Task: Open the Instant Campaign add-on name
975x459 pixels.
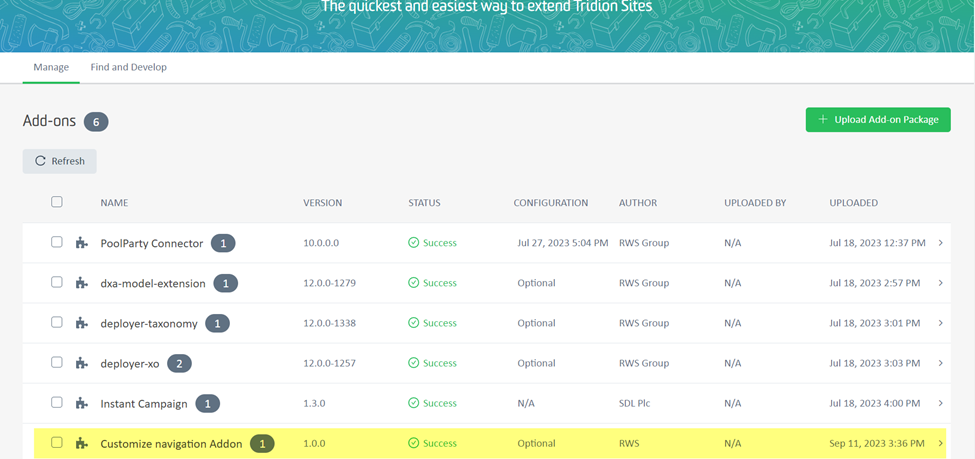Action: pos(144,404)
